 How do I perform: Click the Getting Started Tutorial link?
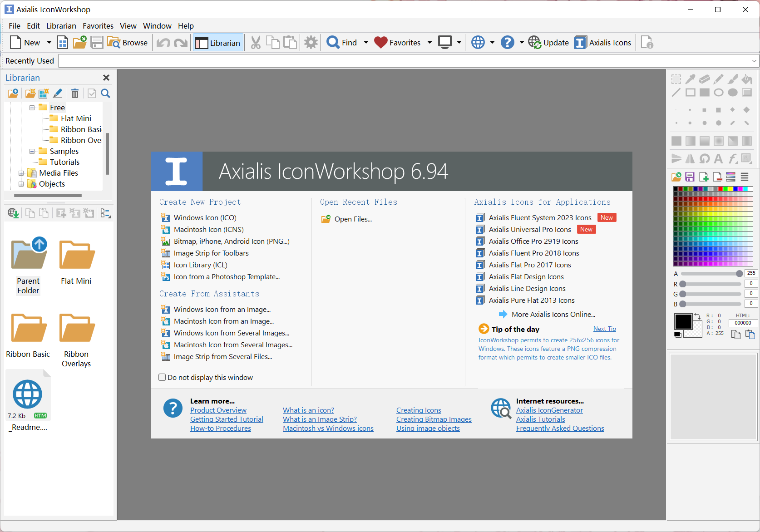pyautogui.click(x=227, y=419)
